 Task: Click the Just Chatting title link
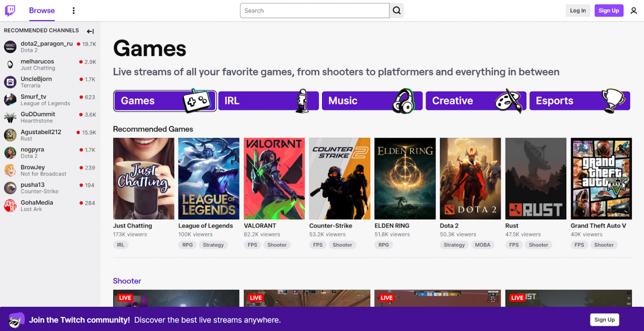pos(133,226)
